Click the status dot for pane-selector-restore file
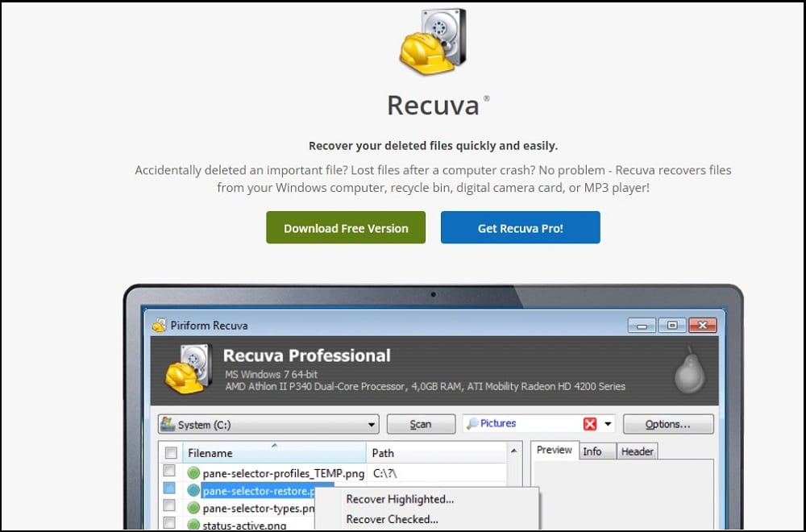The image size is (806, 532). coord(193,490)
